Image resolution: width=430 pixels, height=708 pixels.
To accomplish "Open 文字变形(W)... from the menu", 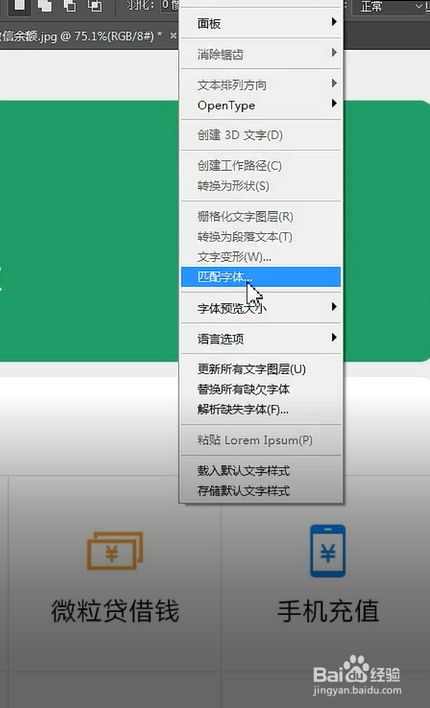I will (261, 257).
